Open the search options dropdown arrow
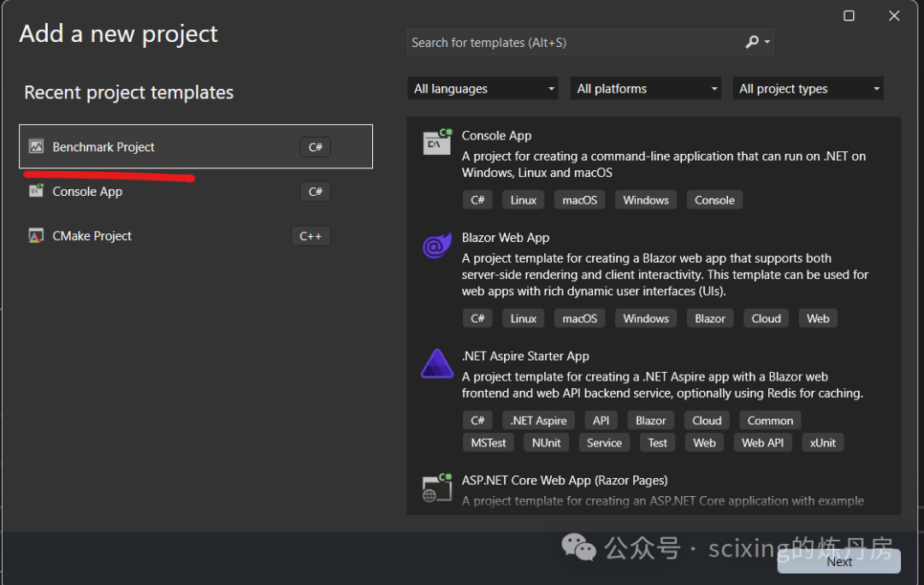924x585 pixels. click(x=767, y=42)
